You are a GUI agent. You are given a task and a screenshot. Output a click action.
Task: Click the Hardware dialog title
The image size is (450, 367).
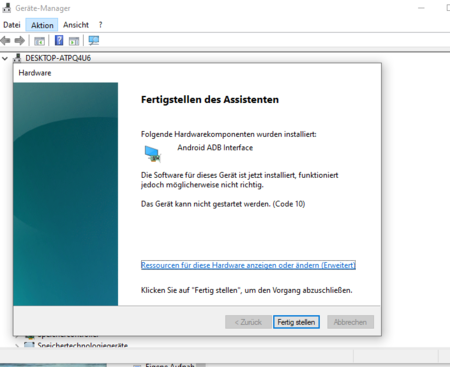point(35,73)
